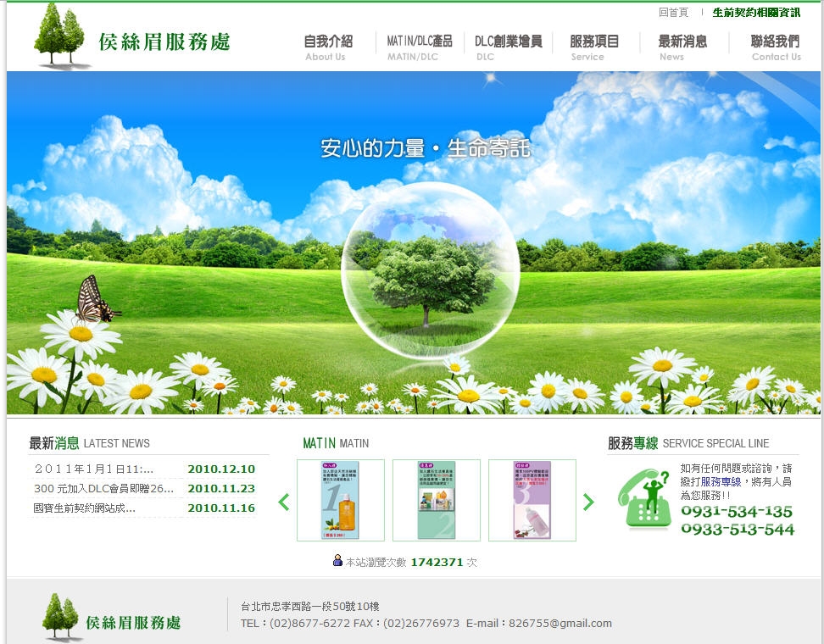Click the glass bubble tree in banner
The width and height of the screenshot is (824, 644).
tap(430, 271)
